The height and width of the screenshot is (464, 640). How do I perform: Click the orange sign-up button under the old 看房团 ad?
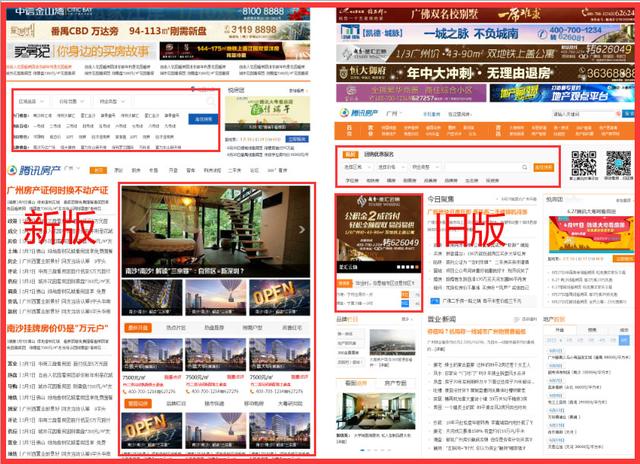point(623,259)
